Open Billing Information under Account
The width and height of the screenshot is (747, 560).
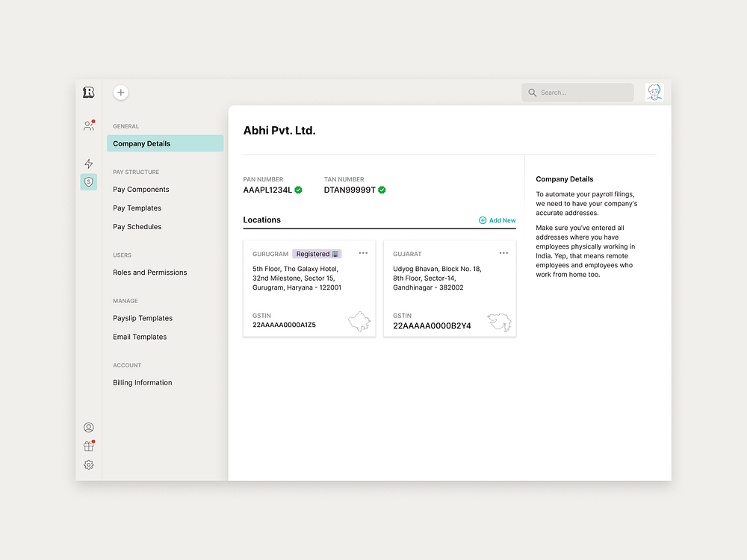tap(142, 382)
